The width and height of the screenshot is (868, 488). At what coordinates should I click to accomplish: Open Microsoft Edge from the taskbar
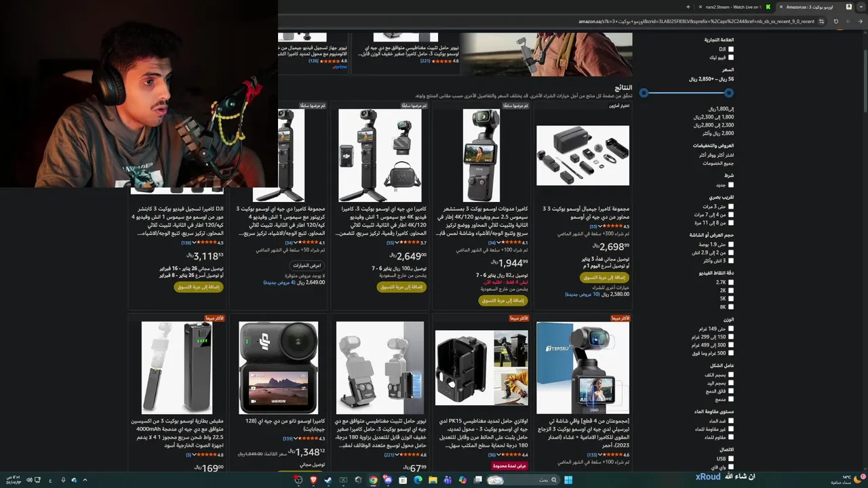pos(418,480)
